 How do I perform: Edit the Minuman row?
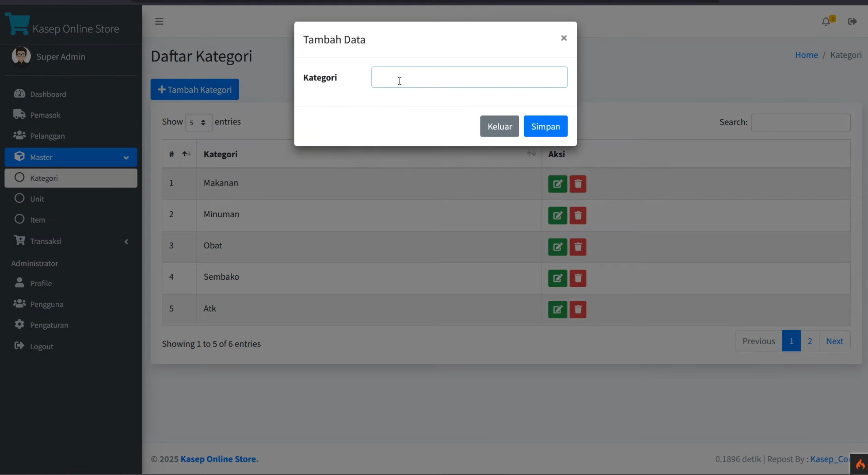[x=557, y=215]
